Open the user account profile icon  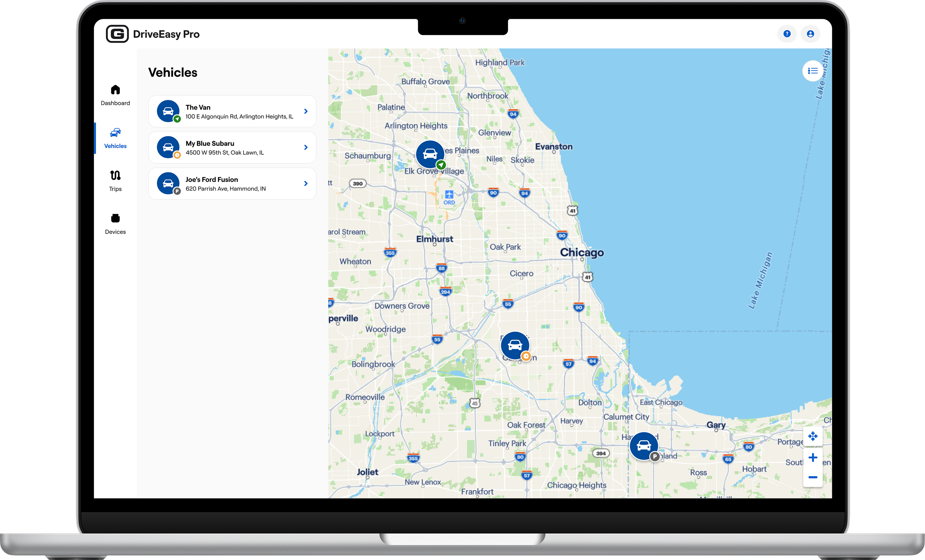click(x=810, y=34)
